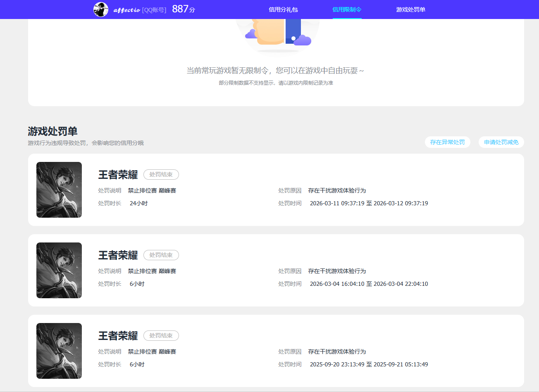539x392 pixels.
Task: Click game thumbnail of 2025-09-20 penalty card
Action: tap(59, 351)
